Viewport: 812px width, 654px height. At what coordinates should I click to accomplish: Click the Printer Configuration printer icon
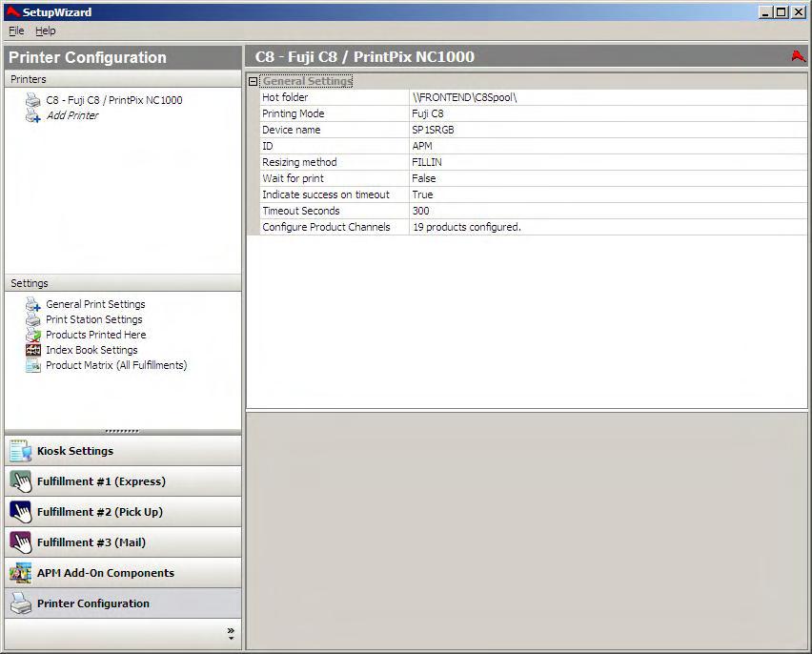pos(21,603)
